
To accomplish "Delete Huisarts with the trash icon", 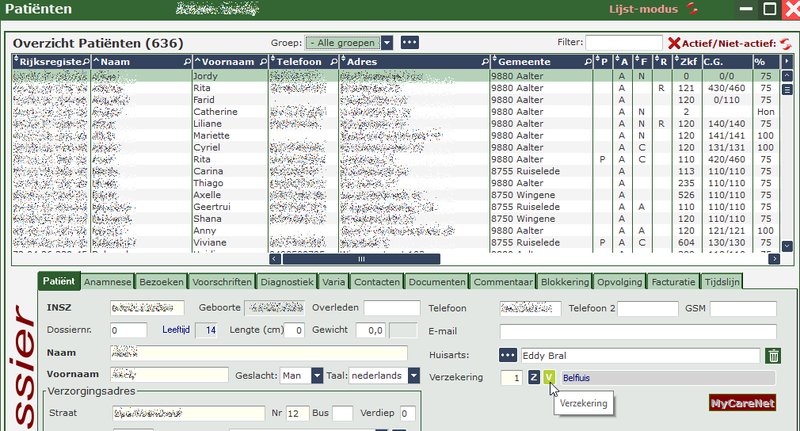I will (773, 356).
